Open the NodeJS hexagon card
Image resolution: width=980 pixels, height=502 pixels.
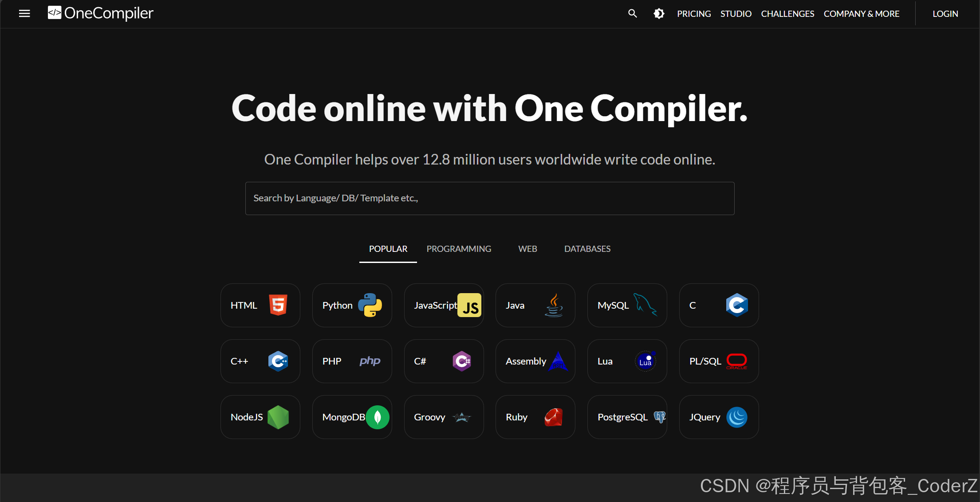(x=260, y=417)
